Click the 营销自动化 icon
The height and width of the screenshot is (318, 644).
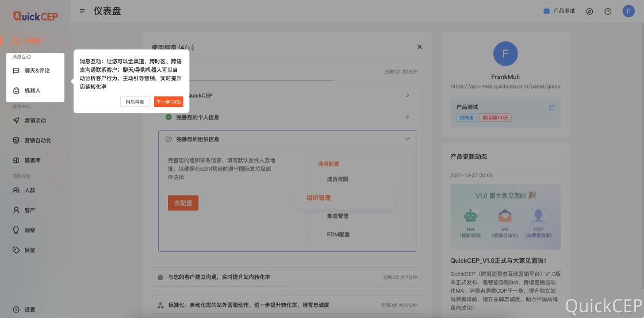16,140
